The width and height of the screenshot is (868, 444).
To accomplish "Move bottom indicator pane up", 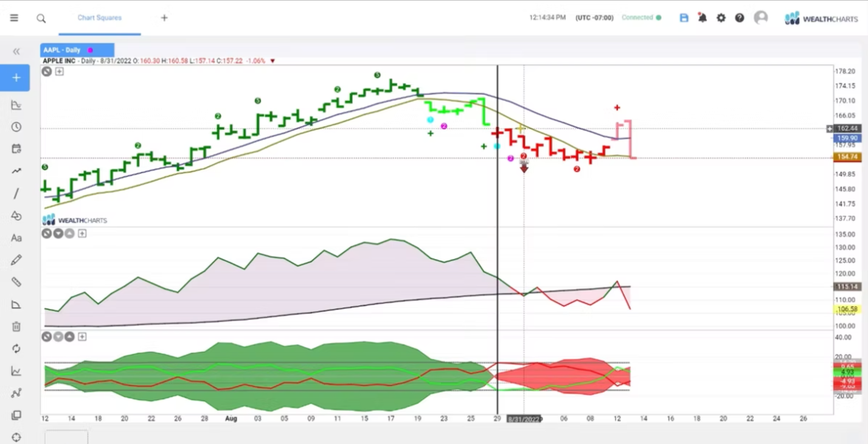I will coord(69,336).
